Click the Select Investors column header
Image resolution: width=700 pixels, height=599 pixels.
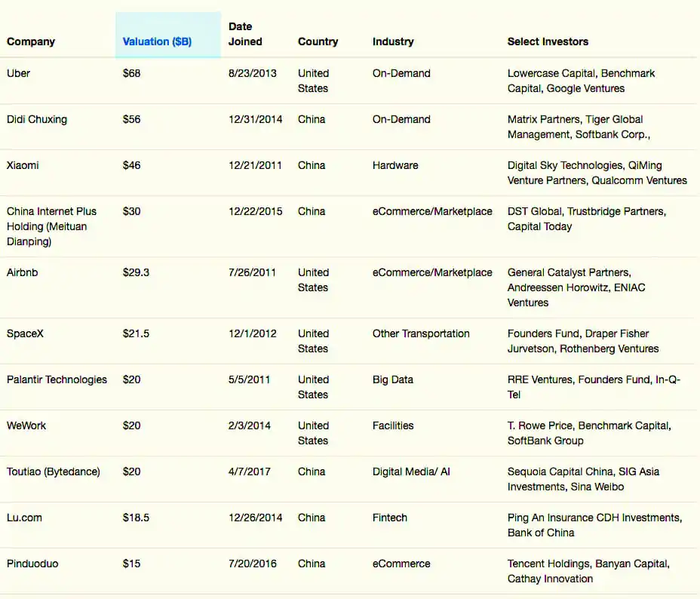coord(548,41)
